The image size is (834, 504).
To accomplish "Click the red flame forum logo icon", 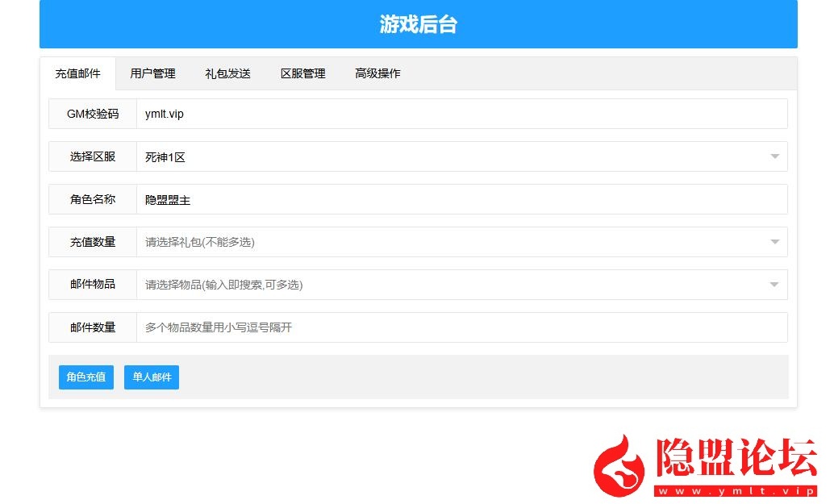I will 619,466.
